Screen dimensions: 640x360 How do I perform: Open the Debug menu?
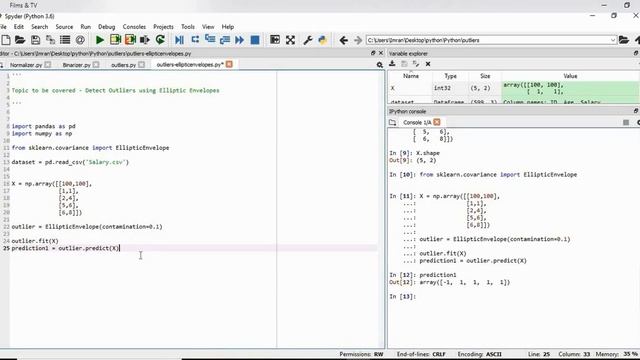pyautogui.click(x=107, y=27)
